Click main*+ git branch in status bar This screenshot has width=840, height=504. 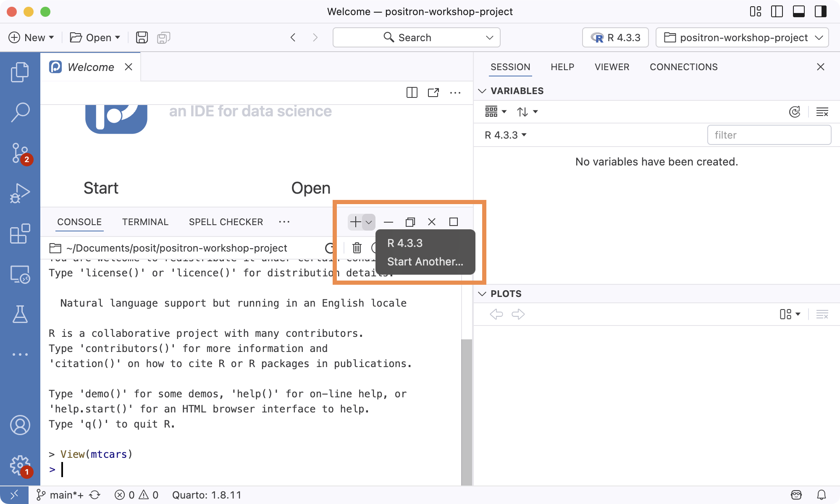click(60, 495)
